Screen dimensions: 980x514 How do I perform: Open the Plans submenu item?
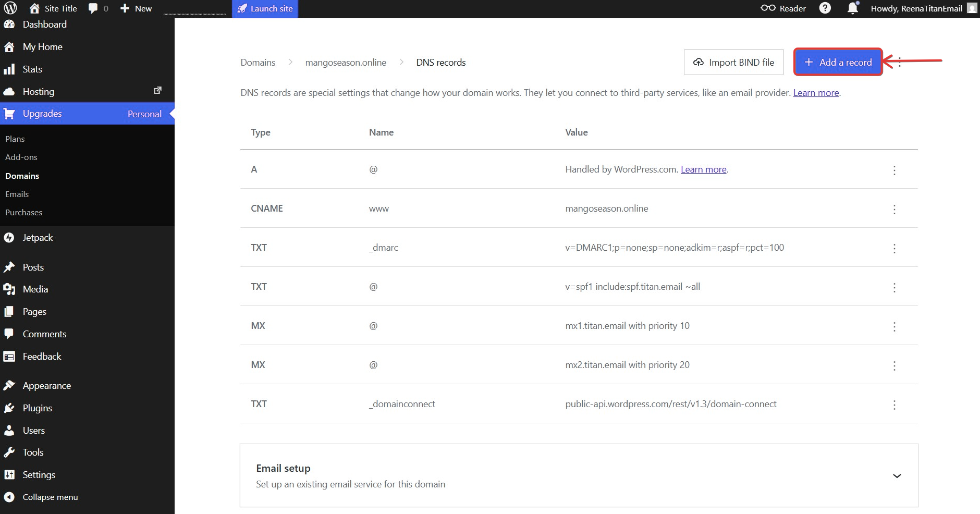(x=15, y=139)
